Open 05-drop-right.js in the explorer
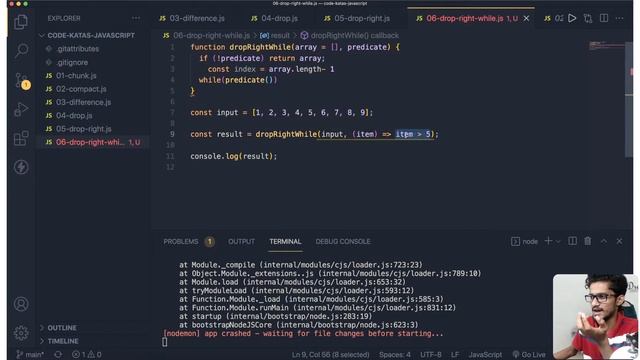 pos(84,129)
